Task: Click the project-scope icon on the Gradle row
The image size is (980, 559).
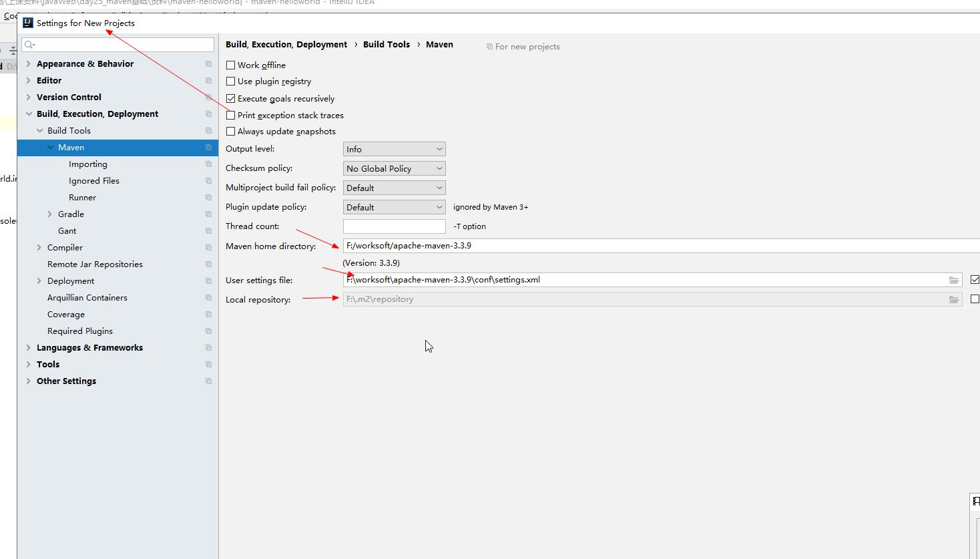Action: [x=208, y=214]
